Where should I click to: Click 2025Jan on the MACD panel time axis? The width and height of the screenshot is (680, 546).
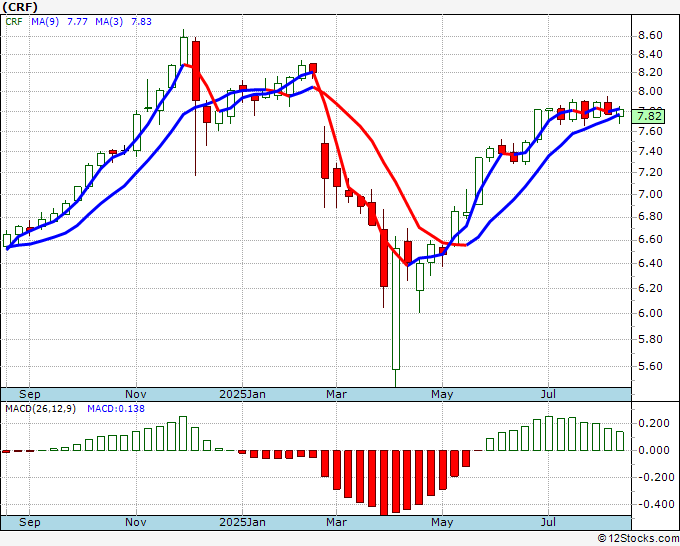point(242,522)
